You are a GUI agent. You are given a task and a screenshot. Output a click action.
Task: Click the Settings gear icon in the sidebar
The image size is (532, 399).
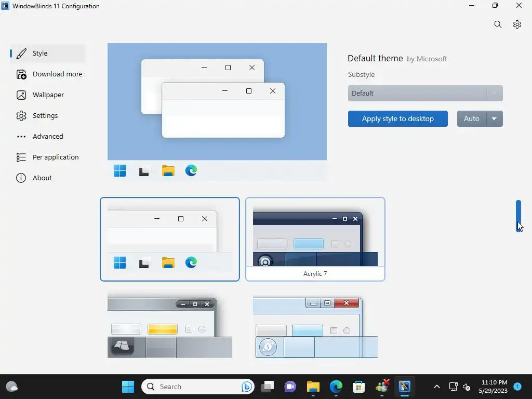click(21, 116)
